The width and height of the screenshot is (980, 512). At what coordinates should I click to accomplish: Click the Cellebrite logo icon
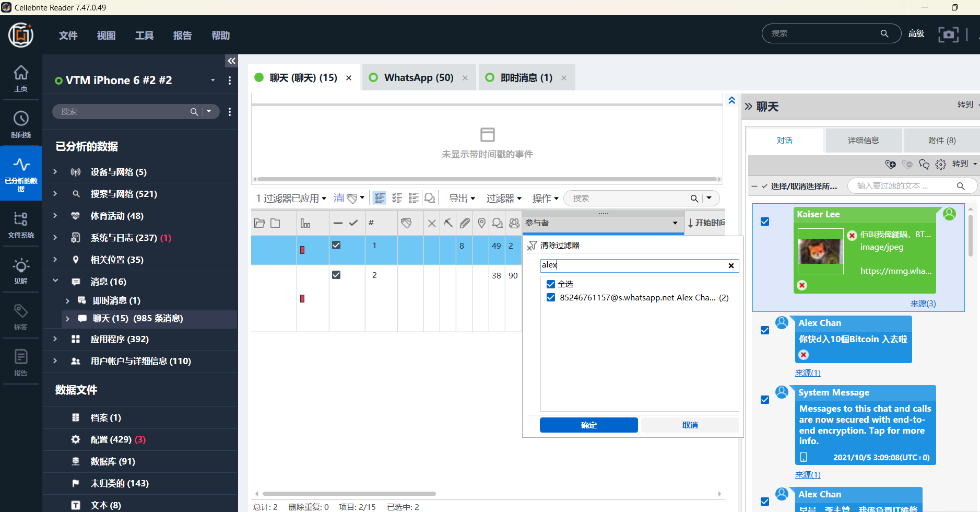coord(21,35)
